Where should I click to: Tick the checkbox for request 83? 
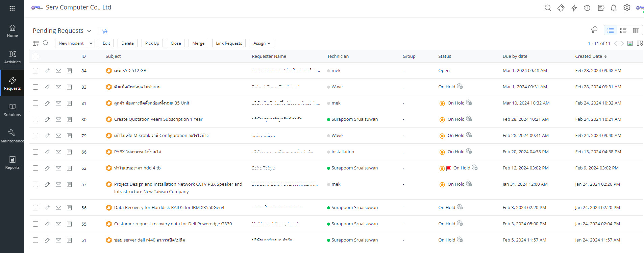(x=35, y=87)
